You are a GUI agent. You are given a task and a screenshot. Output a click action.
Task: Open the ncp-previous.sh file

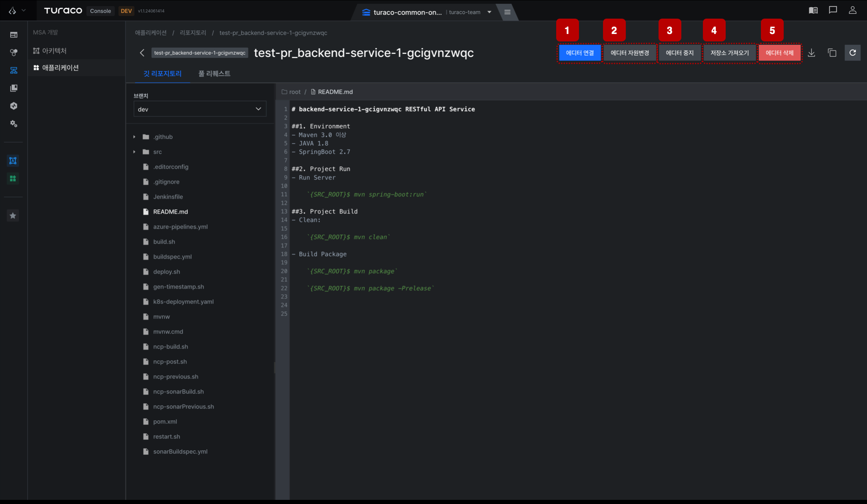coord(176,376)
